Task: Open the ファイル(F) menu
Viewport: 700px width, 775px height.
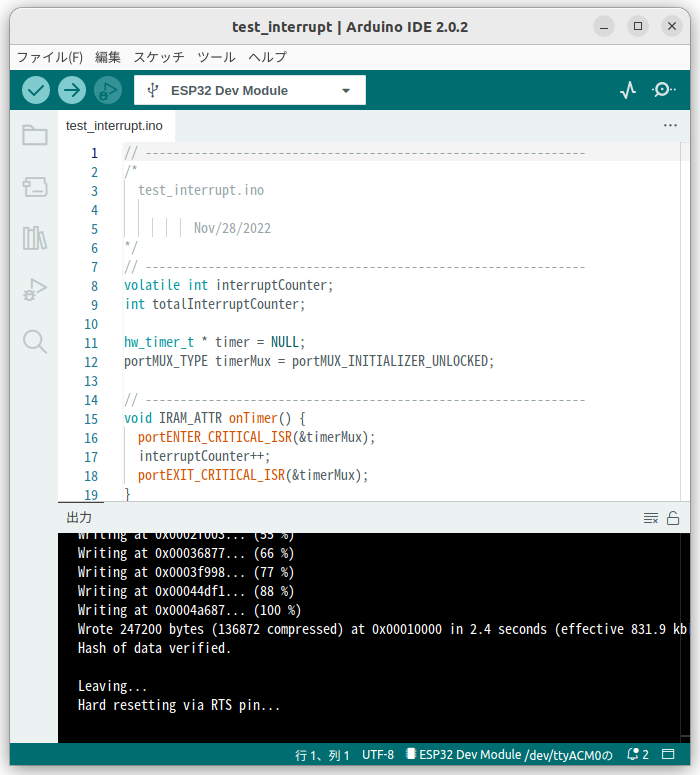Action: tap(50, 57)
